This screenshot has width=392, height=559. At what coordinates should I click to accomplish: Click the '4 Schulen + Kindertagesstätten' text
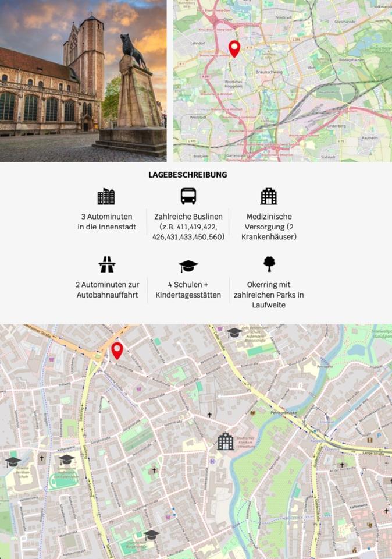188,290
